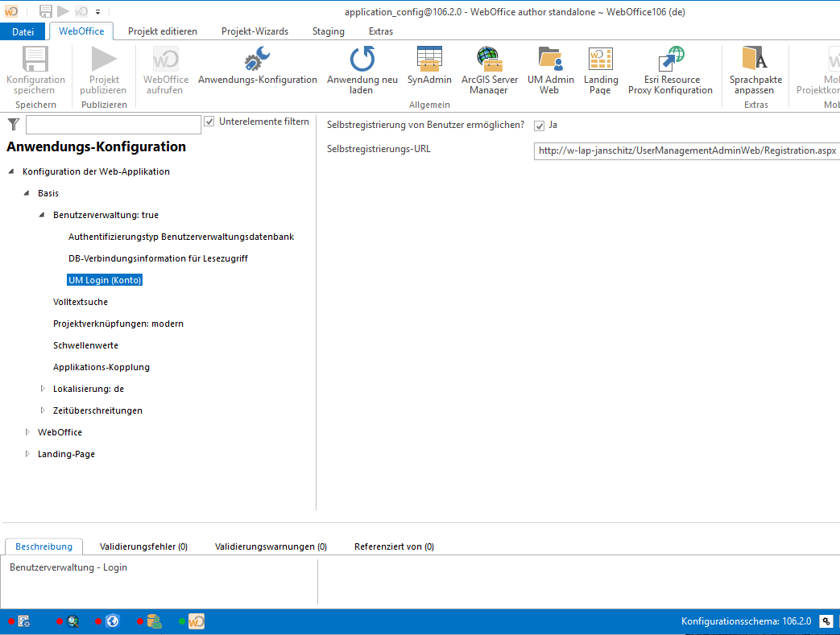Viewport: 840px width, 635px height.
Task: Save configuration with Konfiguration speichern
Action: (35, 68)
